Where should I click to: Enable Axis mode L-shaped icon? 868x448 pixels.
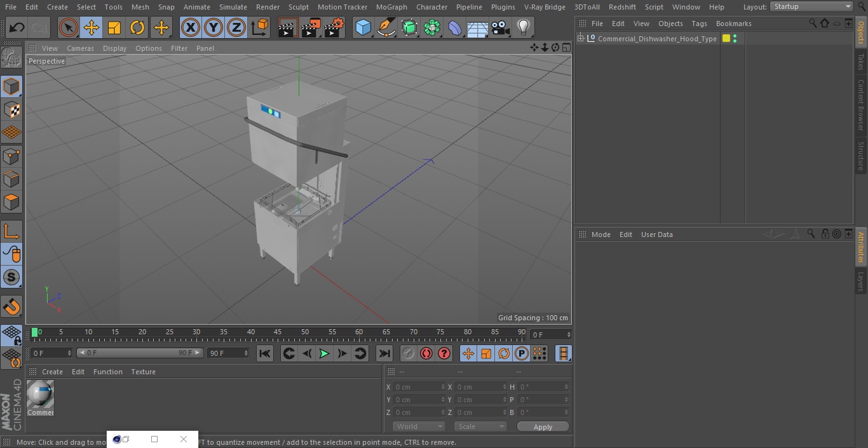tap(11, 231)
